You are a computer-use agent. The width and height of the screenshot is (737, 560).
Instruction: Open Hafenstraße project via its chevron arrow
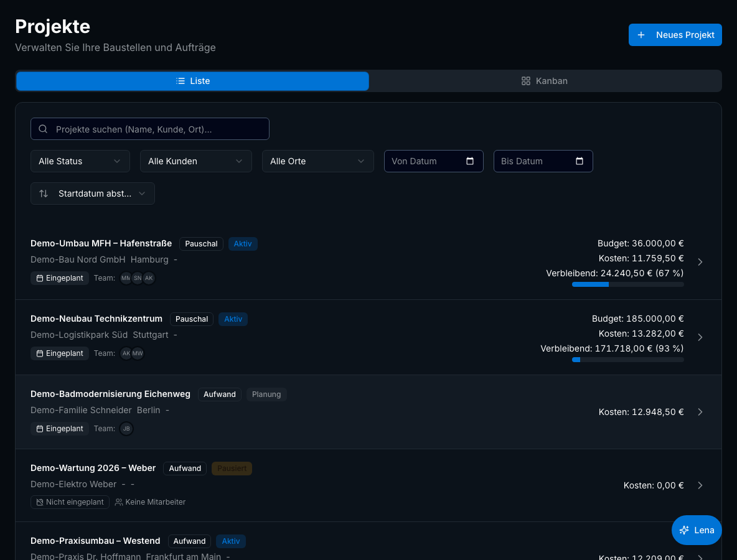(700, 262)
